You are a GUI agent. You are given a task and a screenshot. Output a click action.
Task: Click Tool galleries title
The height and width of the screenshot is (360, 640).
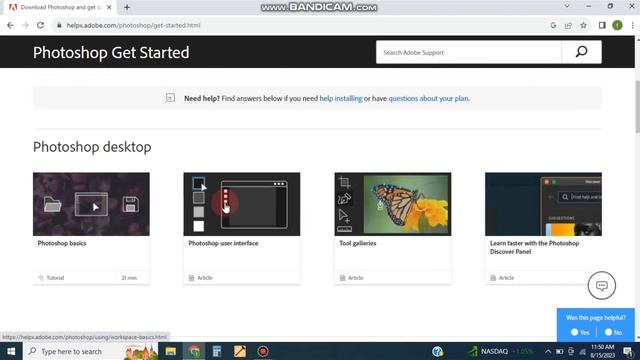[358, 243]
